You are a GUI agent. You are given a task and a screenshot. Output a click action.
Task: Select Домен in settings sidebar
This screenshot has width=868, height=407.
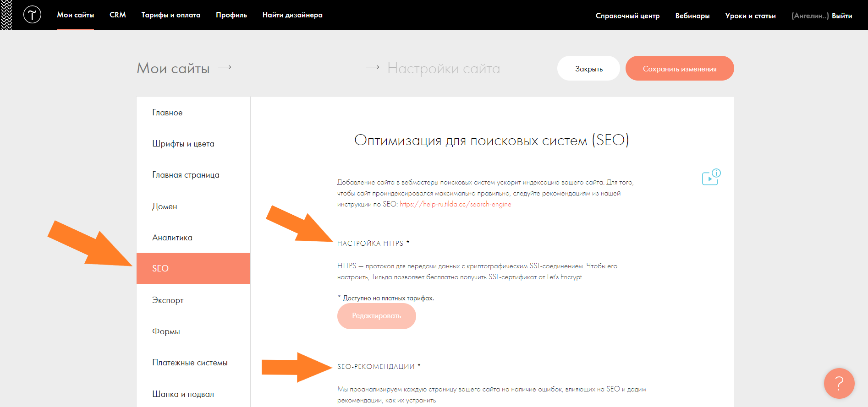click(193, 206)
